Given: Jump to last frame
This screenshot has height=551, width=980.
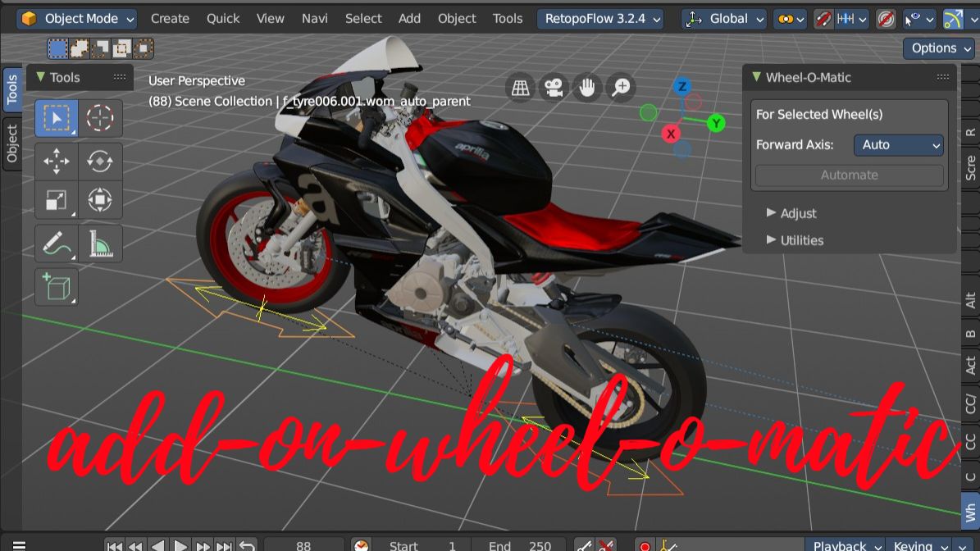Looking at the screenshot, I should point(225,546).
